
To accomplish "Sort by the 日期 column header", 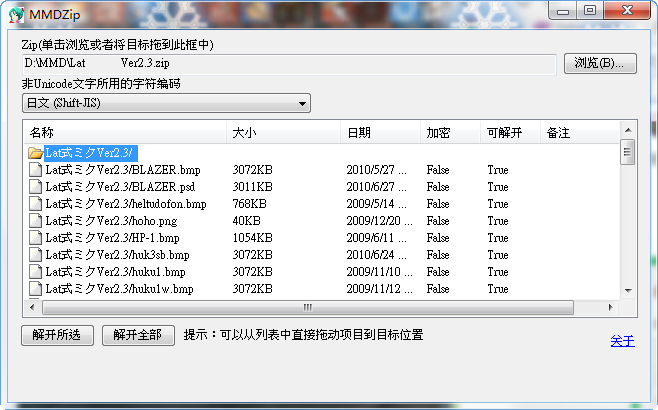I will [x=380, y=133].
